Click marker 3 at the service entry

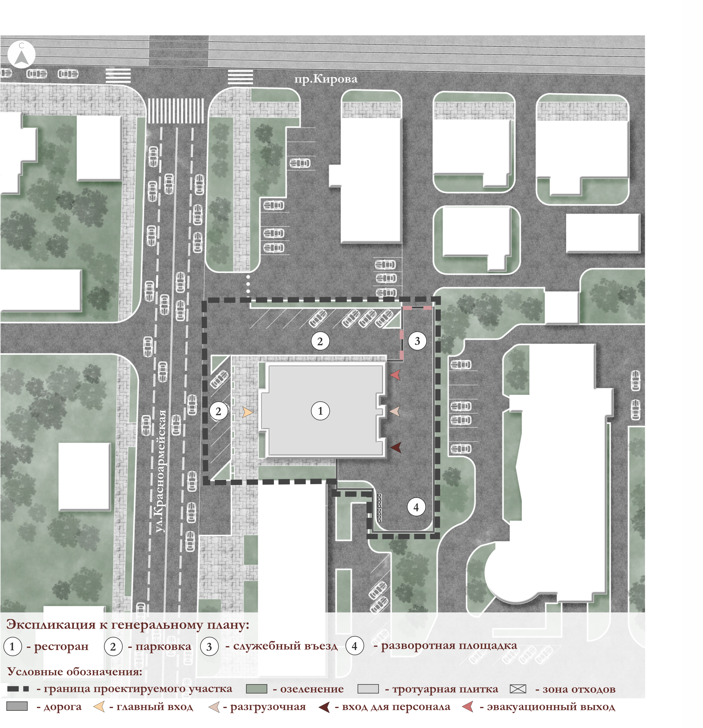coord(417,341)
